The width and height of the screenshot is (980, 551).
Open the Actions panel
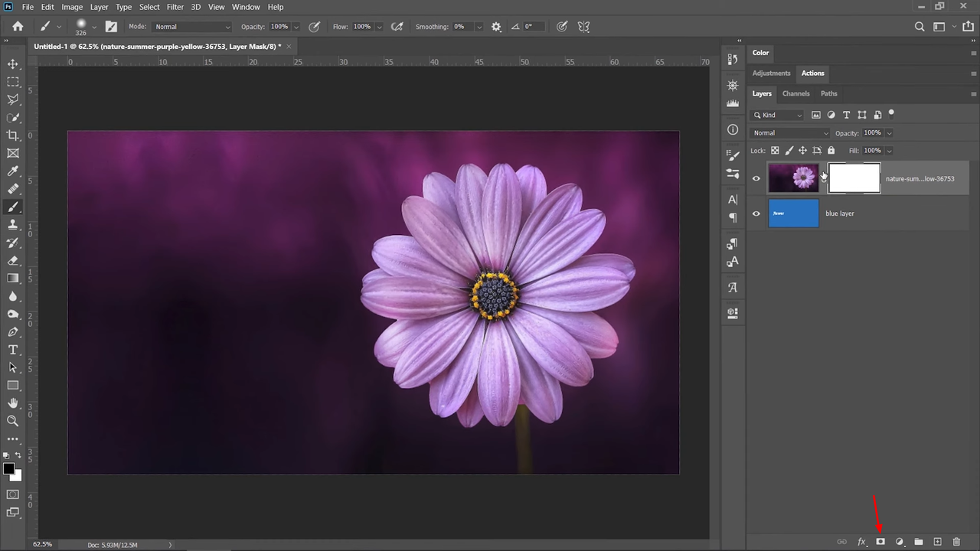(812, 73)
